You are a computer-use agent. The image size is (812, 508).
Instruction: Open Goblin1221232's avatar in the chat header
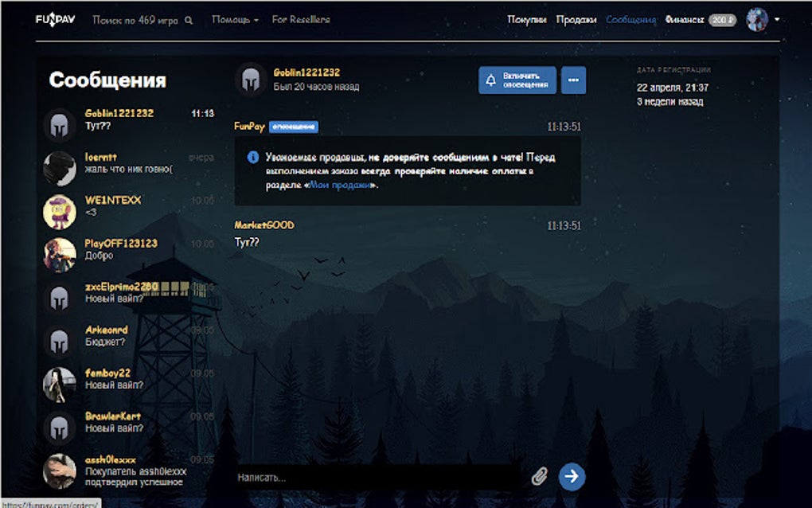coord(249,80)
